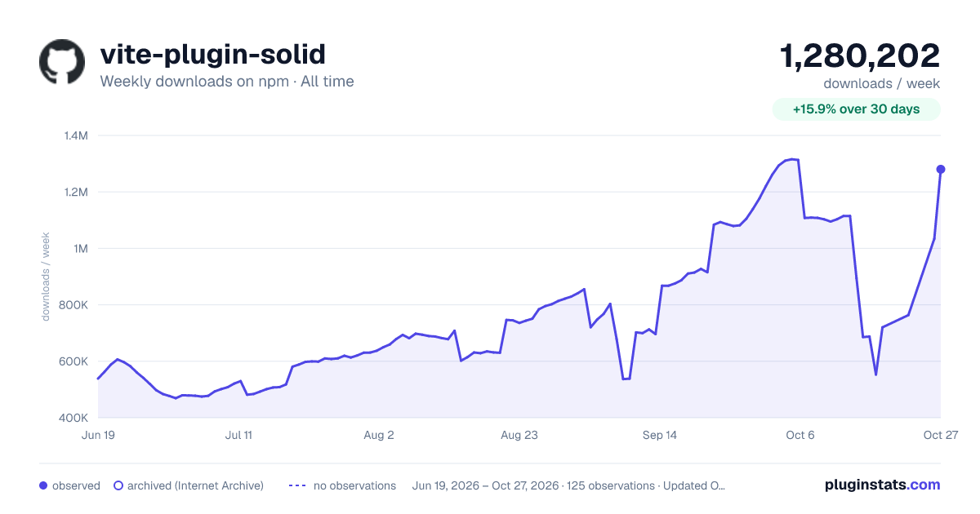Click the Oct 6 x-axis label
Viewport: 980px width, 514px height.
tap(800, 435)
